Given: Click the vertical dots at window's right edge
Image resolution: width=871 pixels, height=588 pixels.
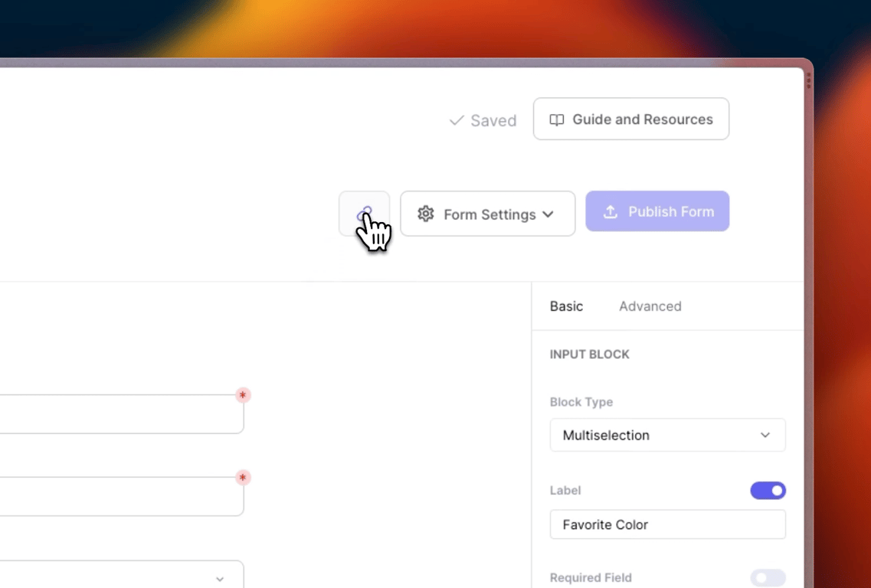Looking at the screenshot, I should pos(808,80).
